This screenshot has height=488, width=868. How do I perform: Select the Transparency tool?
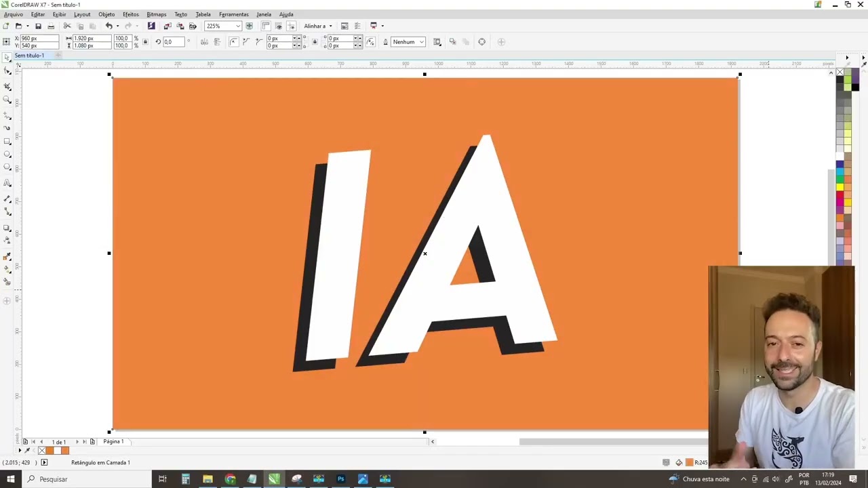click(7, 241)
